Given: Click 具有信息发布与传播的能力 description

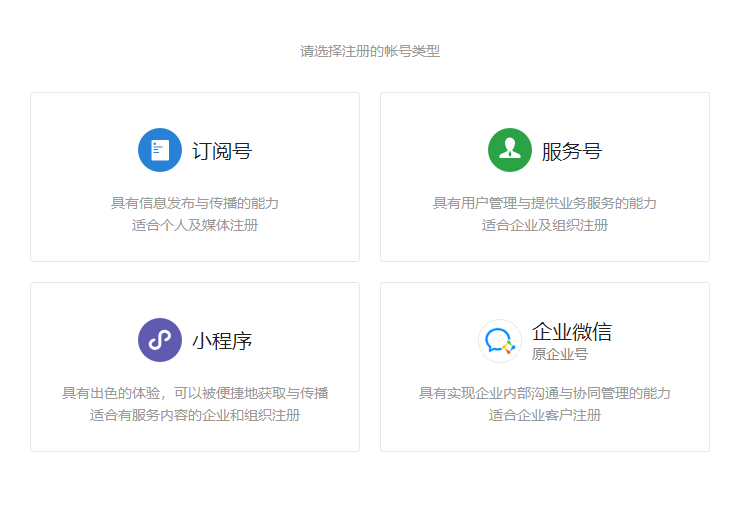Looking at the screenshot, I should point(195,203).
